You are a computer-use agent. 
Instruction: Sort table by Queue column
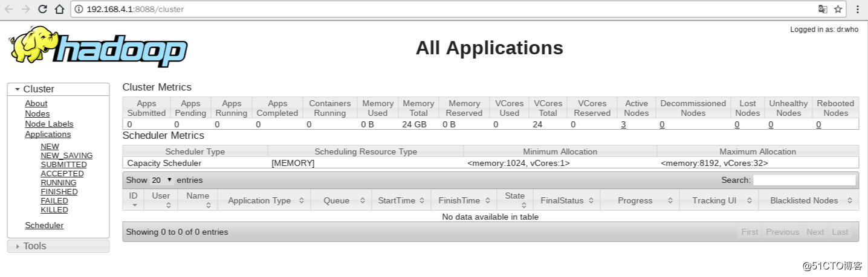pos(341,200)
